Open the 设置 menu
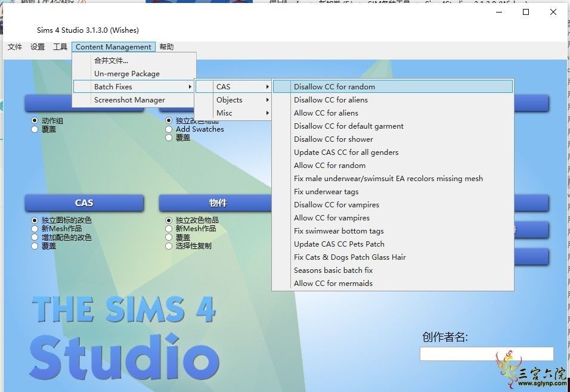 (38, 47)
